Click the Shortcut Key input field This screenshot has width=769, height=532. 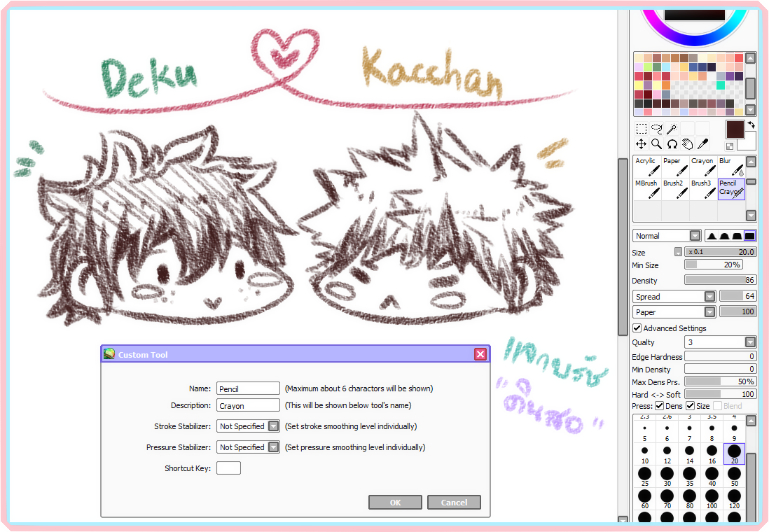[x=228, y=468]
